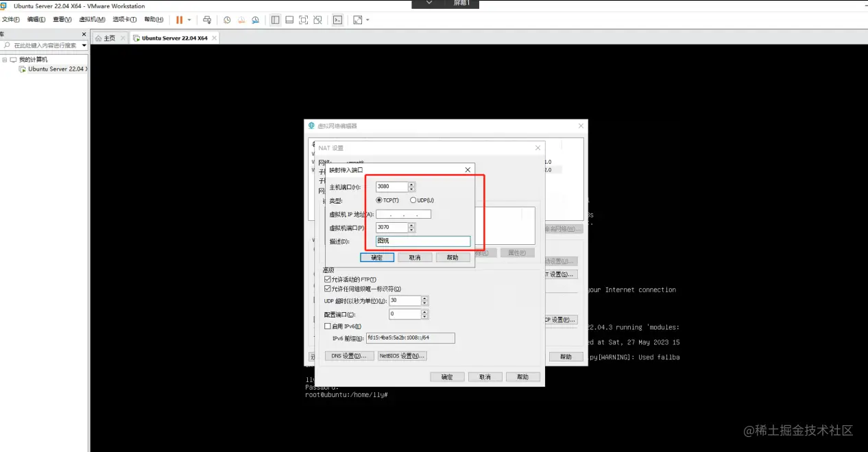Open the 文件(F) menu
Screen dimensions: 868x452
(x=11, y=19)
